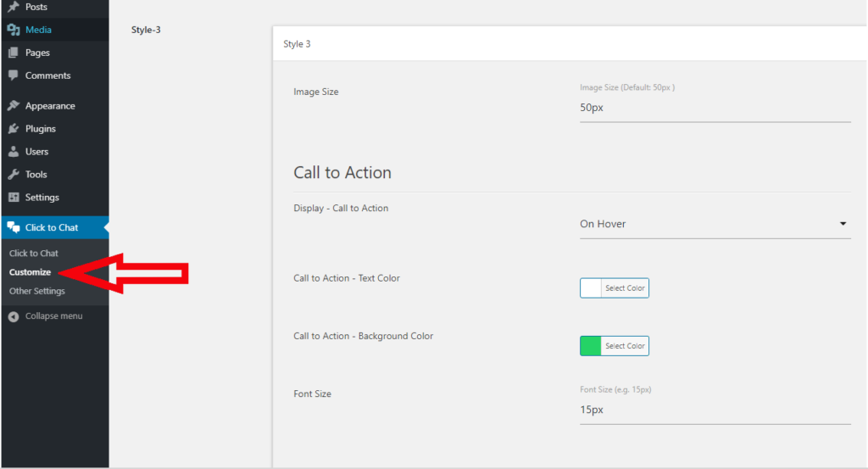The height and width of the screenshot is (469, 868).
Task: Click the Collapse menu arrow icon
Action: (x=14, y=316)
